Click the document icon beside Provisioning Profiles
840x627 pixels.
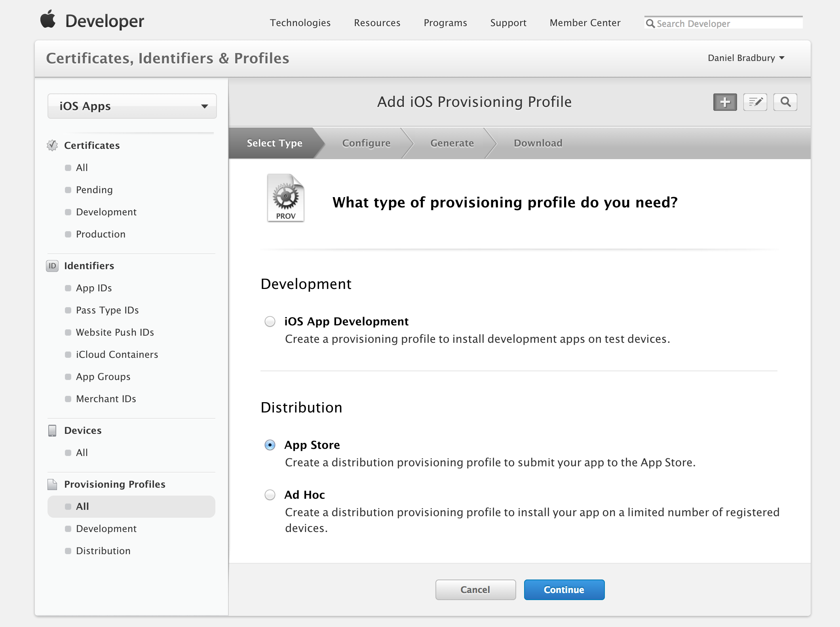[52, 484]
